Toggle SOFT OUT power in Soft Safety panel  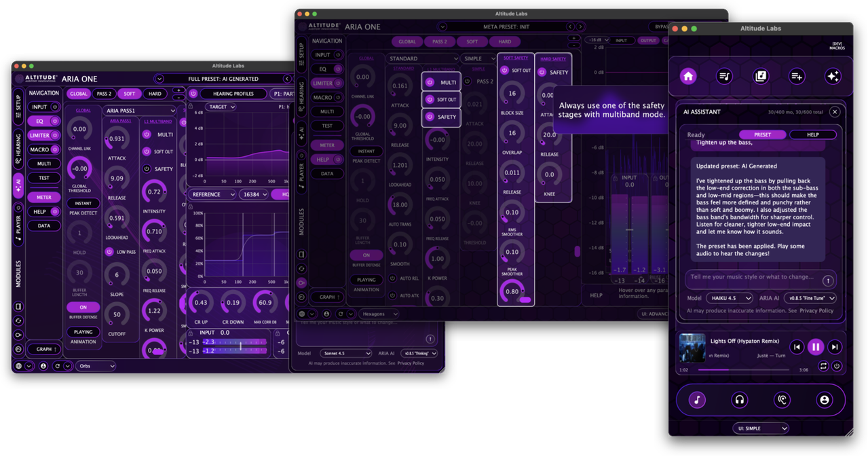coord(505,71)
